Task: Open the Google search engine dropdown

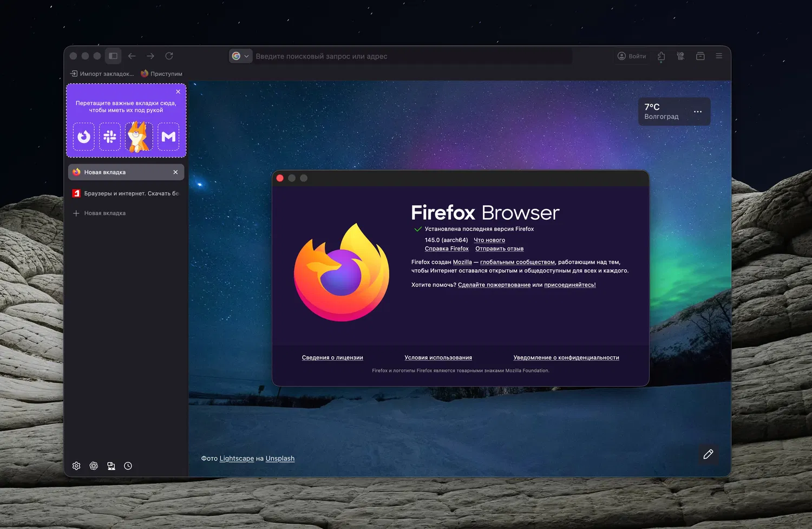Action: click(x=240, y=56)
